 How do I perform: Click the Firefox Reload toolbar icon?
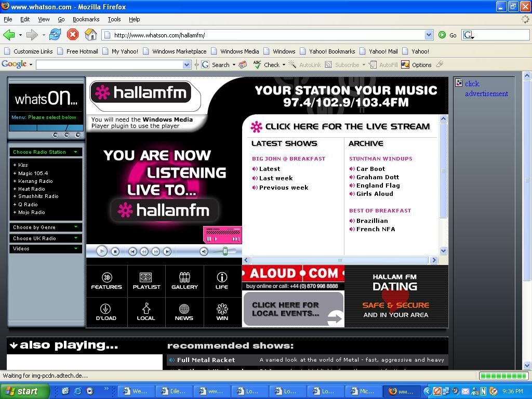pos(55,35)
